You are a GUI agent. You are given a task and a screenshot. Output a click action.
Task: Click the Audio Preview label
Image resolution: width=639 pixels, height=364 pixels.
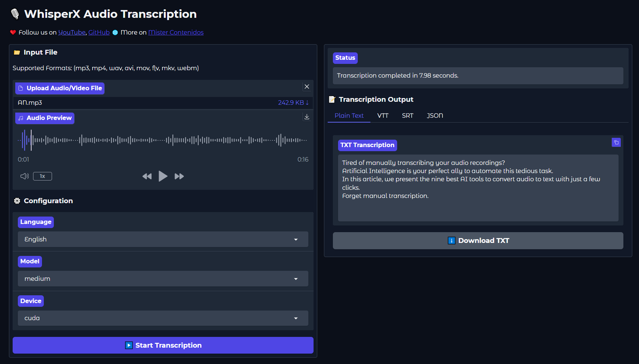[x=45, y=118]
